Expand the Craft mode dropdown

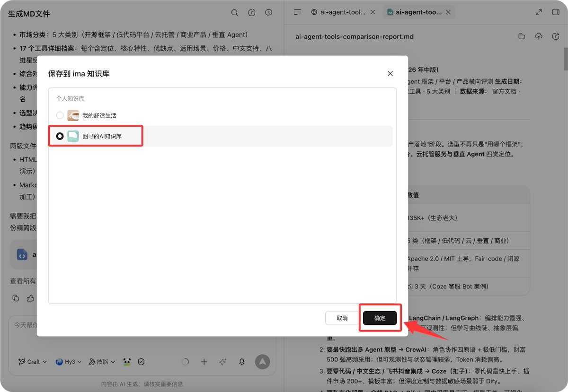[33, 362]
